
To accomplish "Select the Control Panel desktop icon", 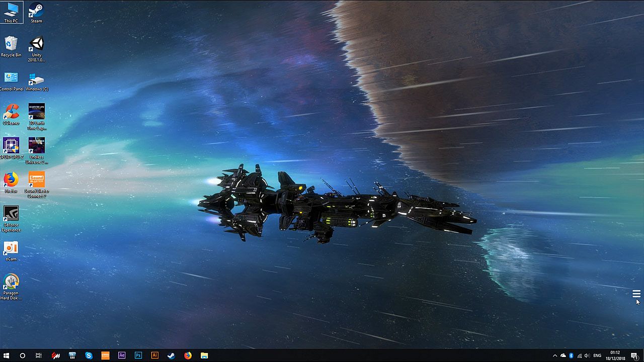I will pos(11,81).
